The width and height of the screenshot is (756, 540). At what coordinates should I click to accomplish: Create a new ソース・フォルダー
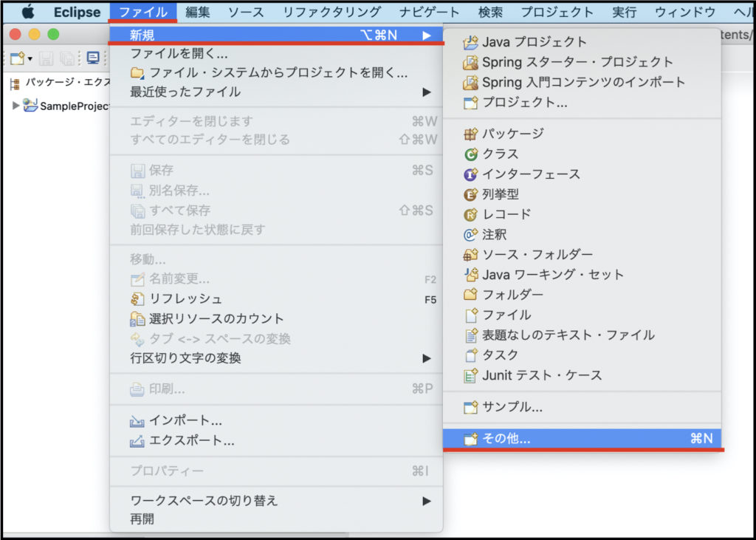click(x=582, y=254)
